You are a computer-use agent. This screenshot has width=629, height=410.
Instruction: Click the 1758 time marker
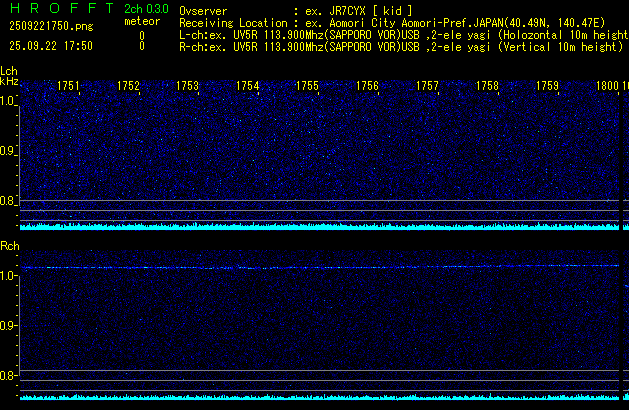tap(487, 86)
